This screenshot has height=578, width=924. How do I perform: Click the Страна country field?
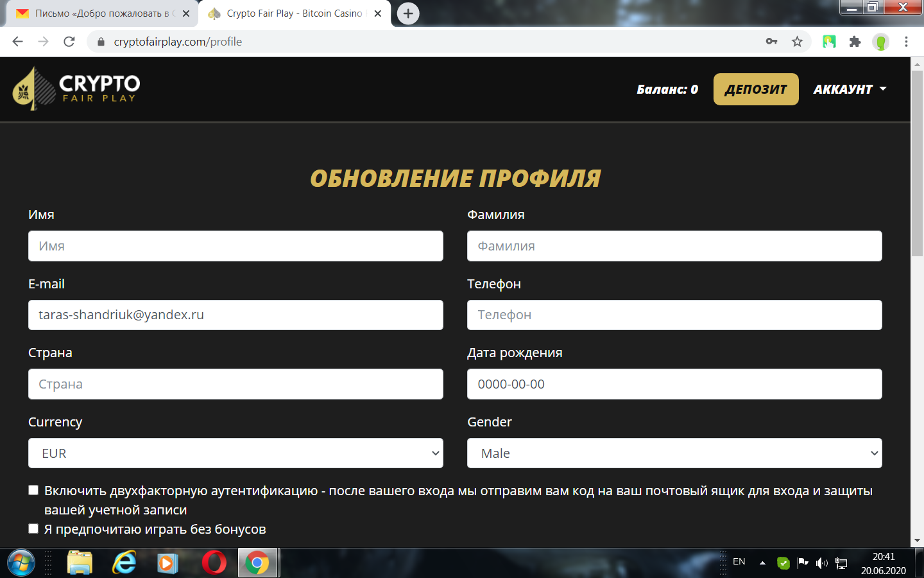[235, 384]
